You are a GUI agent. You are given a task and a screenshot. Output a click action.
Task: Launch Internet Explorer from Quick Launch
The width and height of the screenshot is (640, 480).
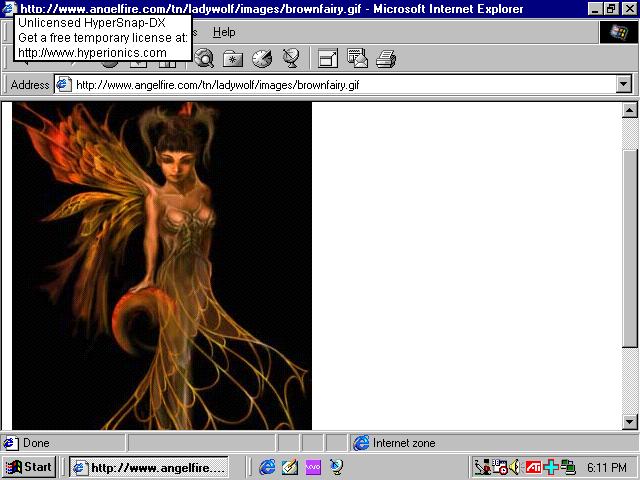click(x=267, y=467)
